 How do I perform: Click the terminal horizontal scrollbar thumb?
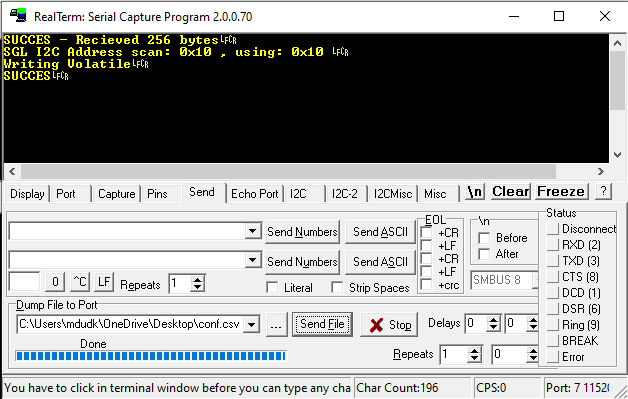coord(288,171)
